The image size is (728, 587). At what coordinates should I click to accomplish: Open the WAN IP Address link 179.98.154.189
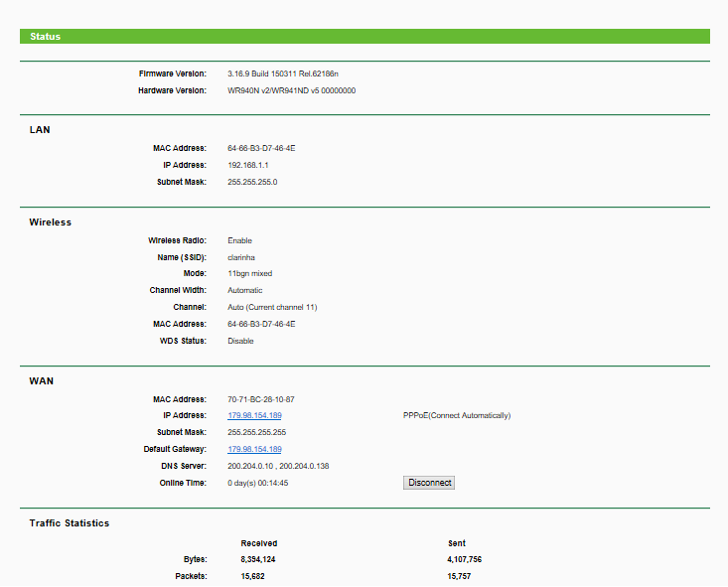click(x=254, y=415)
